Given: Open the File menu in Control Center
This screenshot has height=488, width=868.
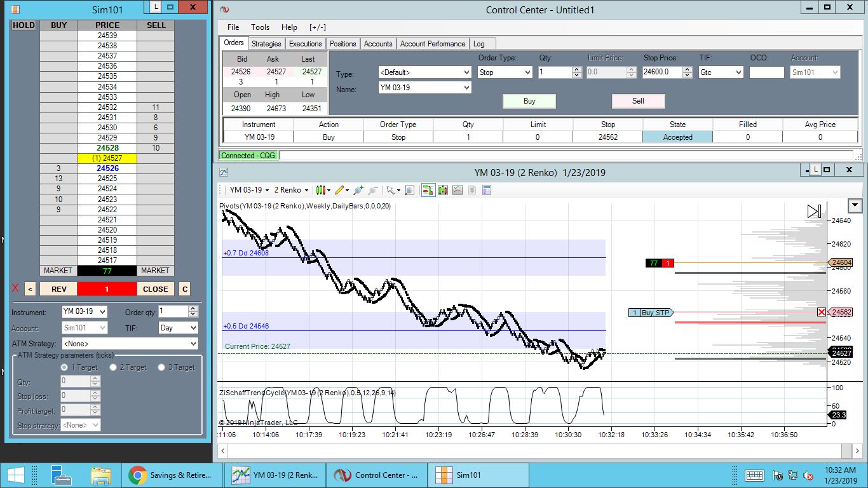Looking at the screenshot, I should (x=233, y=27).
